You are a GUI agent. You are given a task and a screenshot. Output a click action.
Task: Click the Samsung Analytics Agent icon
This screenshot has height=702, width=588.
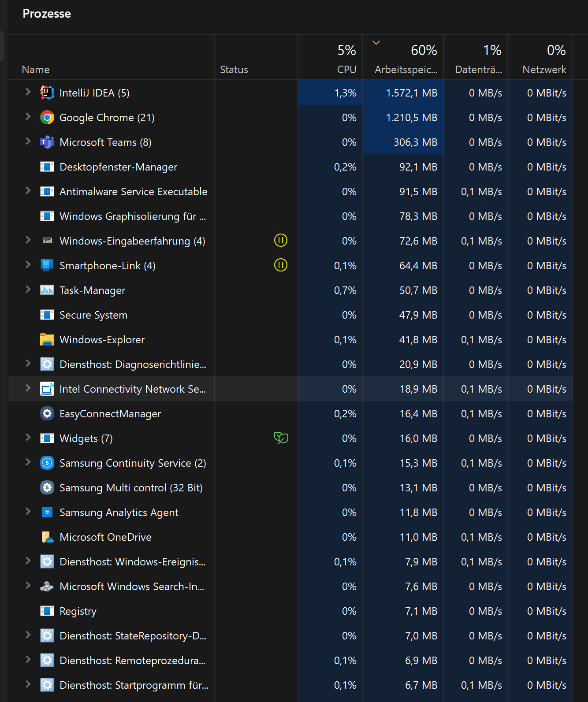[x=47, y=512]
